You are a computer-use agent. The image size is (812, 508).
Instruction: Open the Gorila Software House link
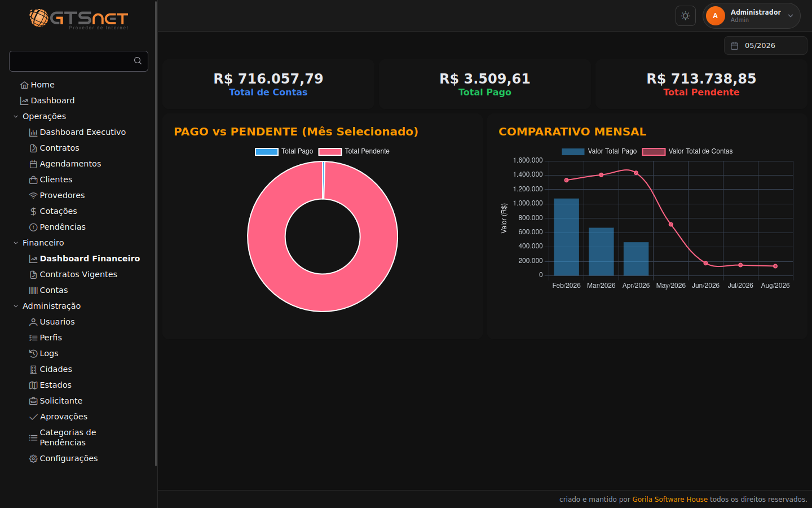point(670,500)
